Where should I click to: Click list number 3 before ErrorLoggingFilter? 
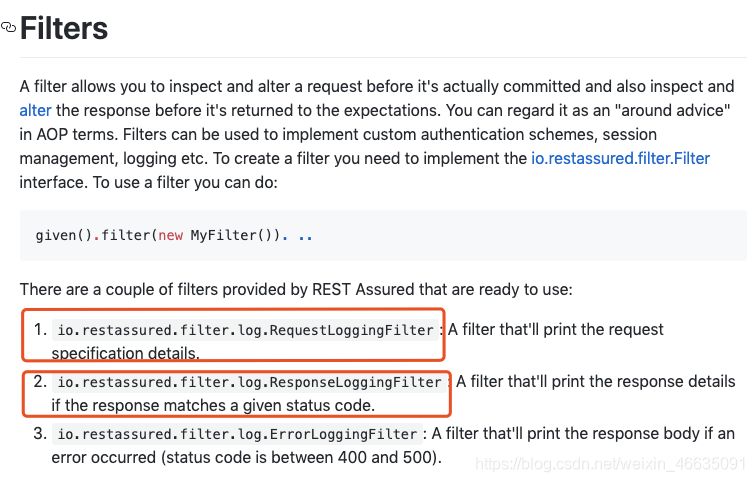point(39,434)
